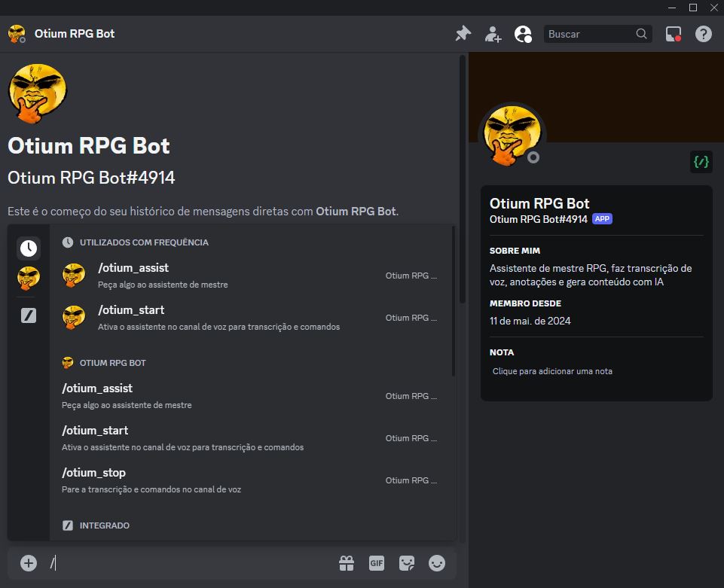
Task: Select the Otium bot tab in command sidebar
Action: (x=29, y=278)
